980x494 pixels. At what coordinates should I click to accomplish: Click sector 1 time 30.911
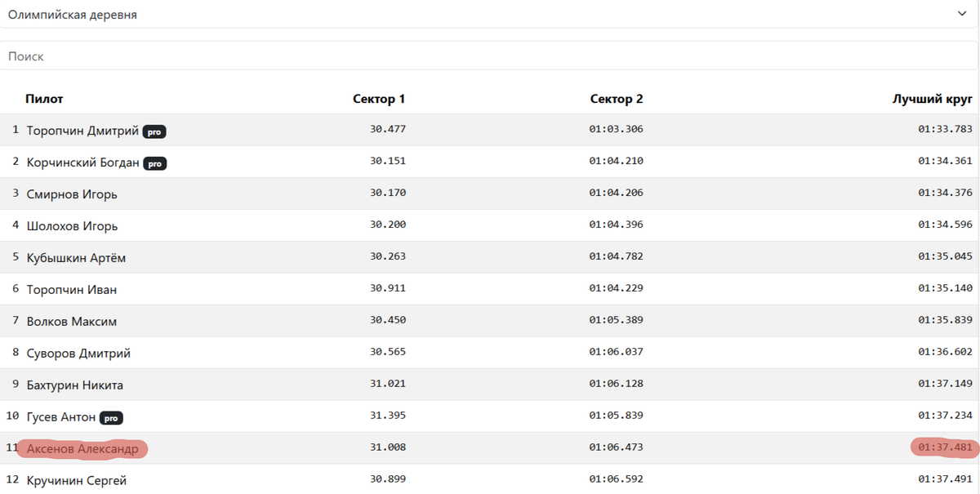pyautogui.click(x=388, y=288)
